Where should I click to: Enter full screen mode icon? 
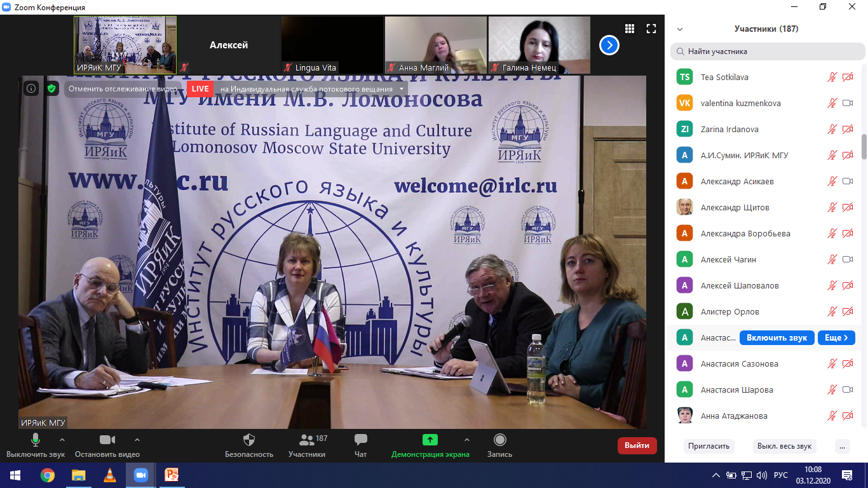tap(651, 29)
